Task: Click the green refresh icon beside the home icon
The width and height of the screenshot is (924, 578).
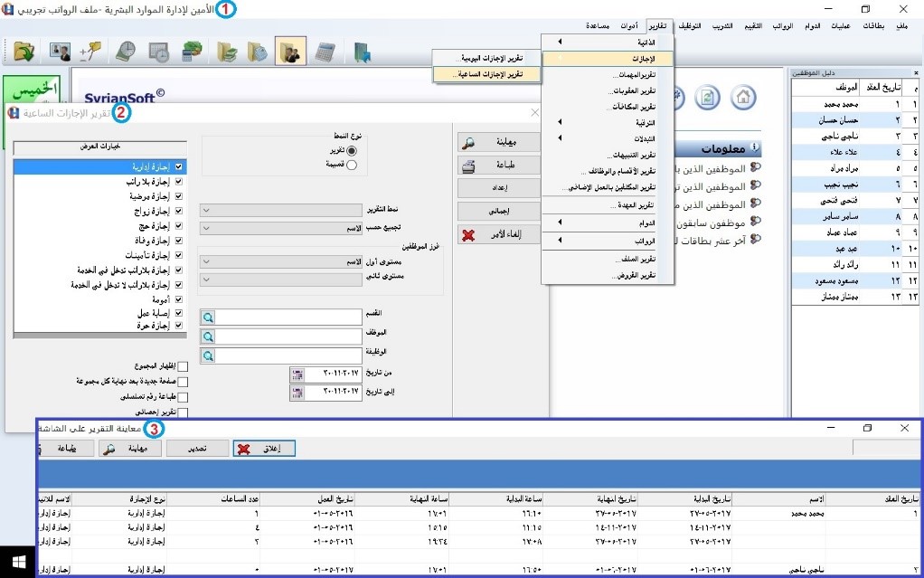Action: 711,97
